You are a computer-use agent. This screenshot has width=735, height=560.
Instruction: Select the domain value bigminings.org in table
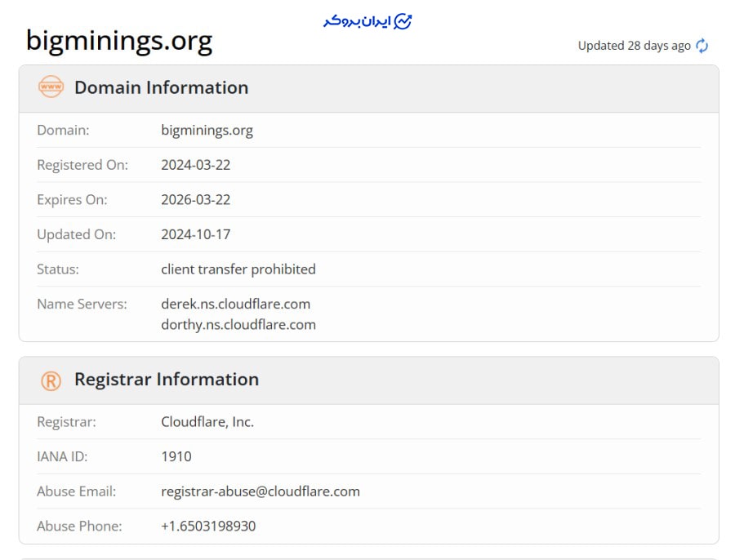pos(207,131)
